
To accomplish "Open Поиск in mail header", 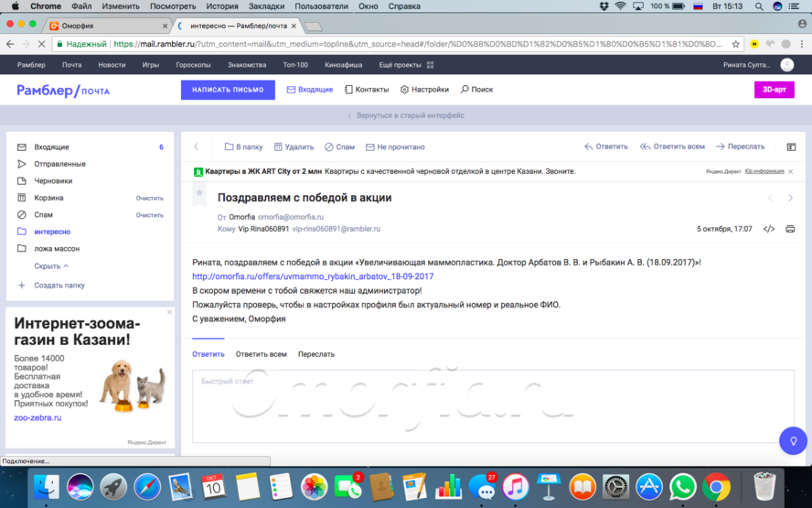I will tap(477, 90).
